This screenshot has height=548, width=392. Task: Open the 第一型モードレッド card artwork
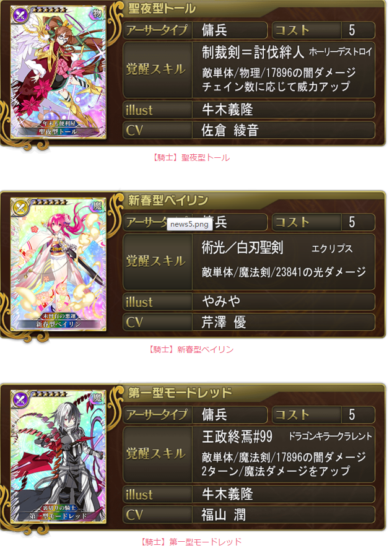(58, 457)
